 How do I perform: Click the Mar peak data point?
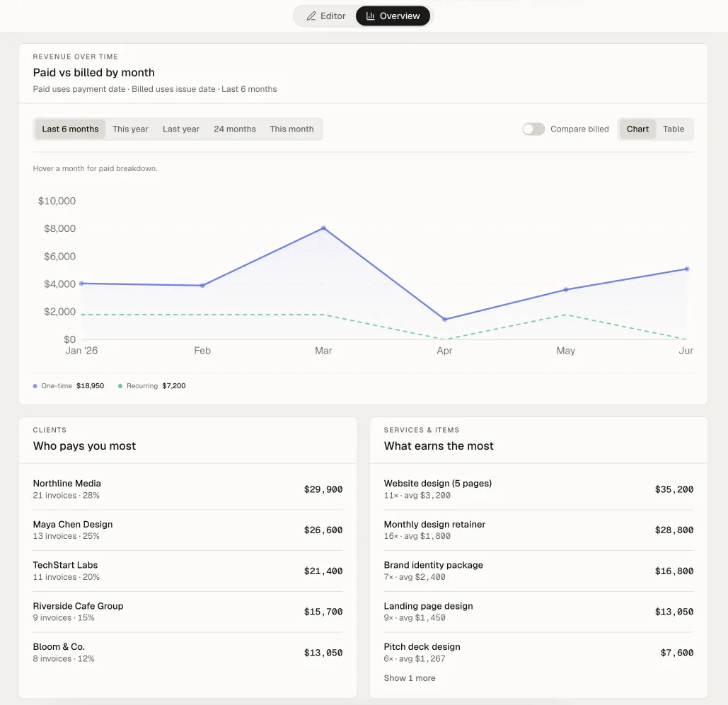click(x=323, y=228)
